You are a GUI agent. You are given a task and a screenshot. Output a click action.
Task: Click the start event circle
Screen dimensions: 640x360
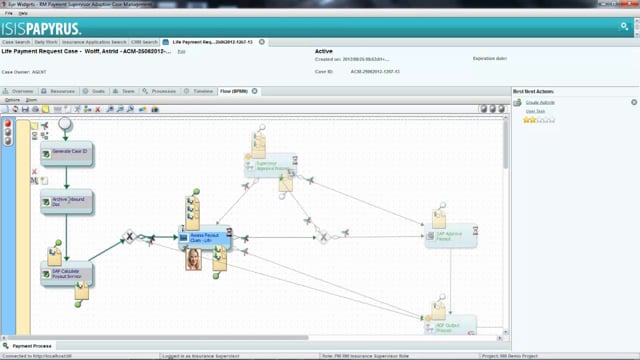(x=64, y=123)
